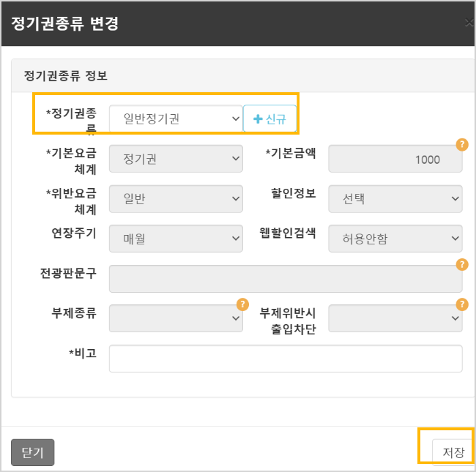This screenshot has width=476, height=472.
Task: Open the 웹할인검색 dropdown showing 허용안함
Action: [395, 239]
